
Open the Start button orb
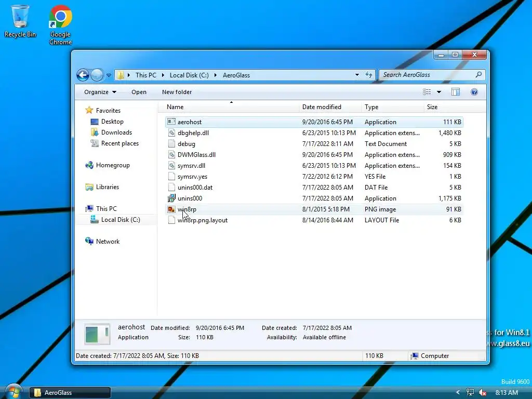tap(14, 392)
